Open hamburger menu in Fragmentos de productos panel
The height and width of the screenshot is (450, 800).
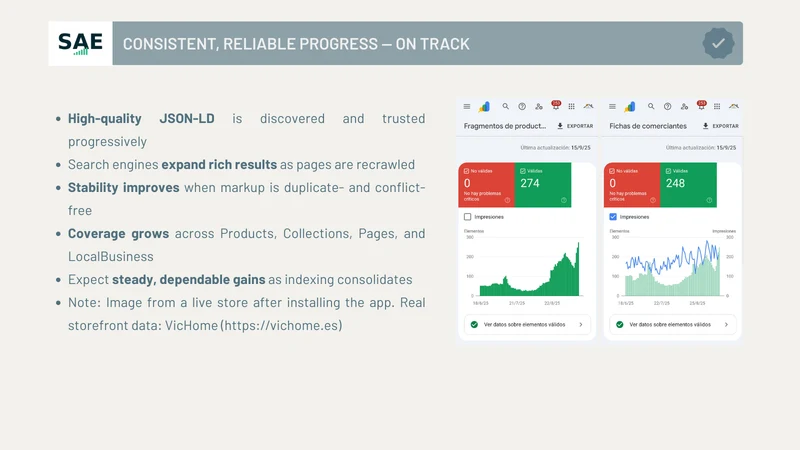pyautogui.click(x=466, y=107)
